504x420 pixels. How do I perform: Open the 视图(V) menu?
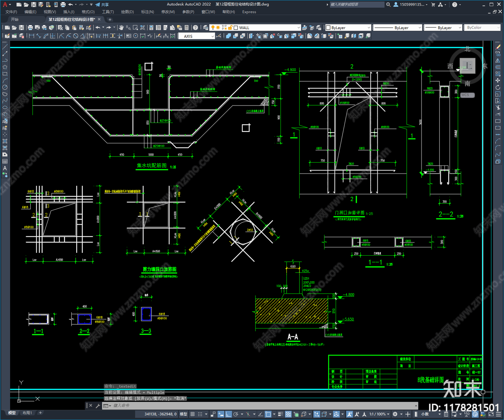click(x=50, y=12)
